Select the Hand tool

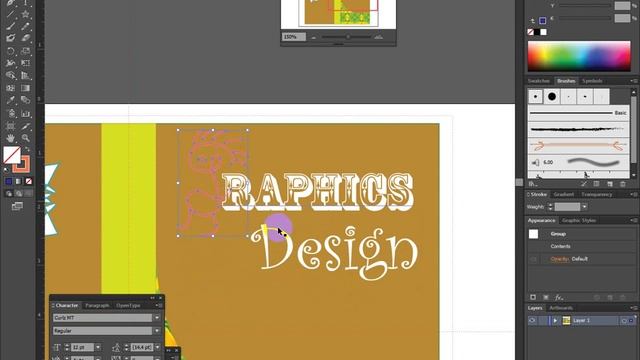click(11, 138)
